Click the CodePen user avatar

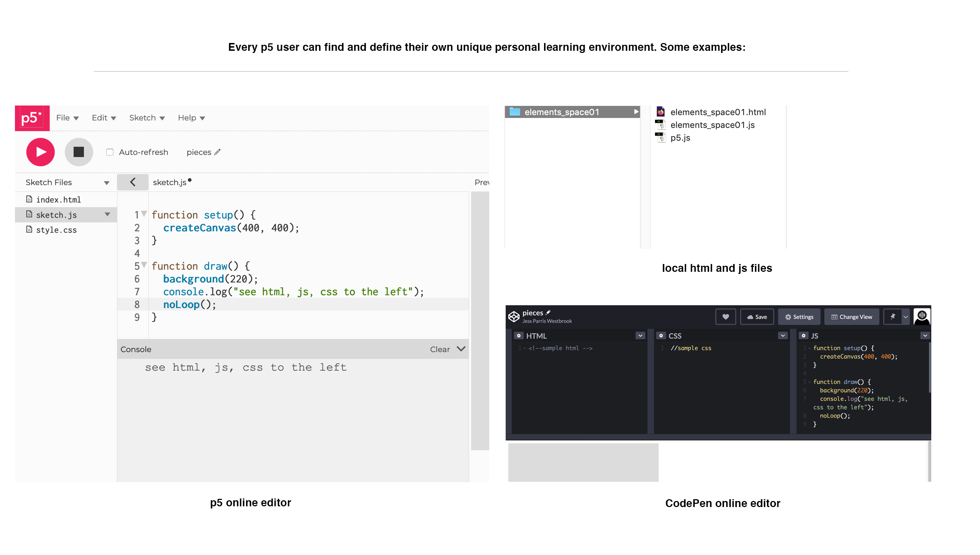point(921,316)
